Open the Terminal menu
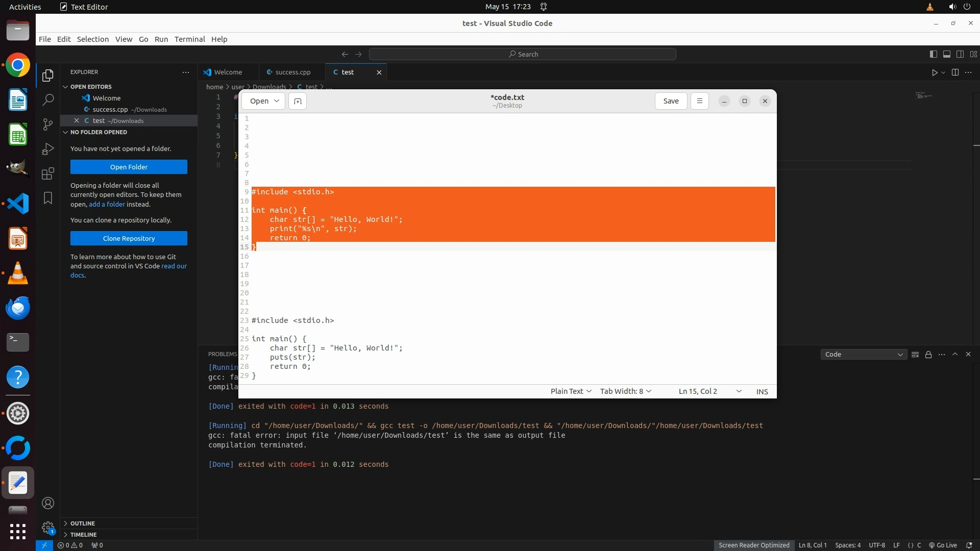The width and height of the screenshot is (980, 551). pos(189,39)
